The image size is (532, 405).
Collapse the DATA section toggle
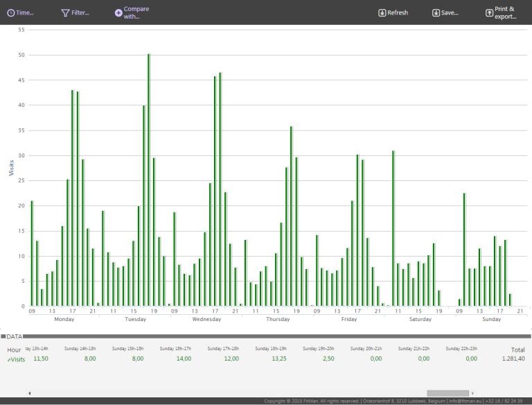coord(3,336)
